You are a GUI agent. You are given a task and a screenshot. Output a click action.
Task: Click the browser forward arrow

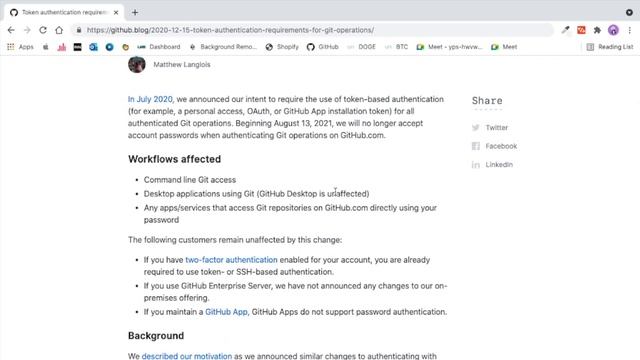(x=27, y=30)
